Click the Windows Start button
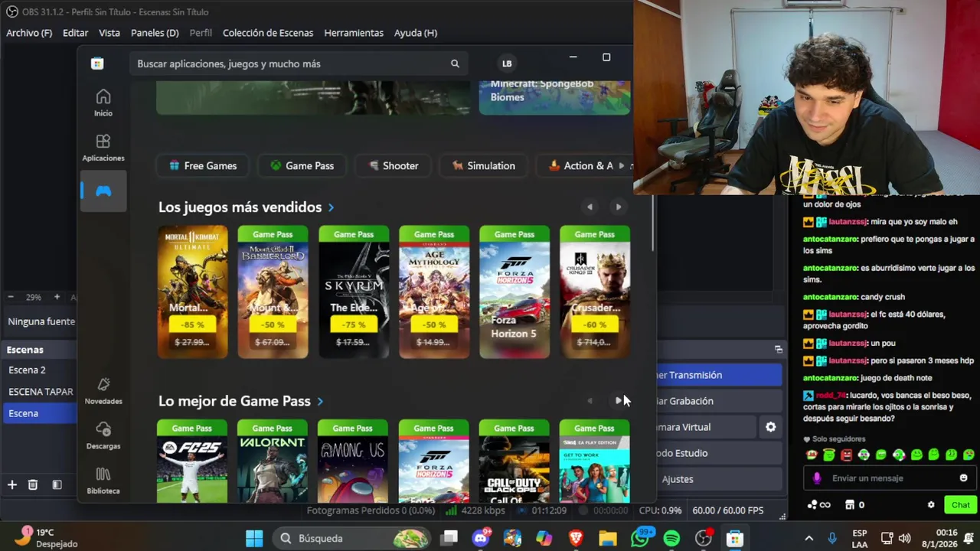The image size is (980, 551). click(254, 538)
